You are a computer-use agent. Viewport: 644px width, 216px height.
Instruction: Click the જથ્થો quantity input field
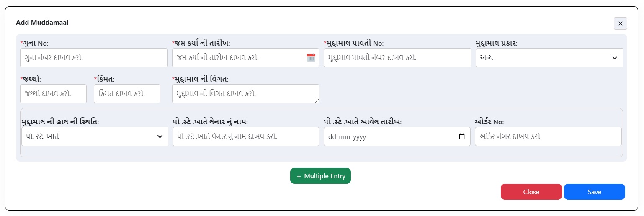(x=53, y=94)
